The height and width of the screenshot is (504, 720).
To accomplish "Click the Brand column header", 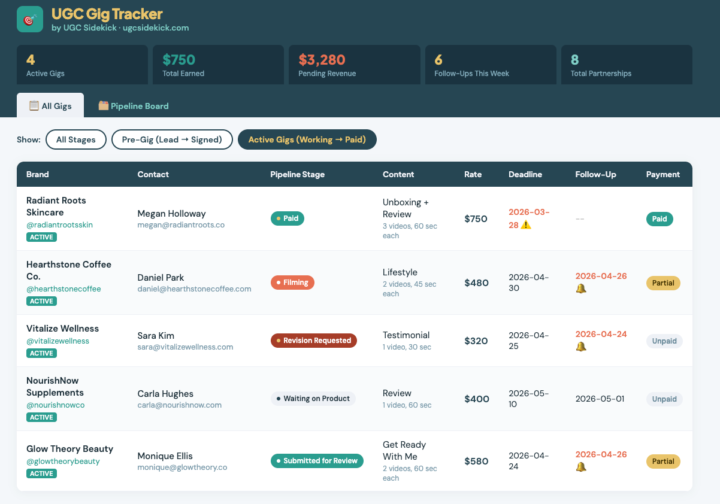I will (37, 174).
